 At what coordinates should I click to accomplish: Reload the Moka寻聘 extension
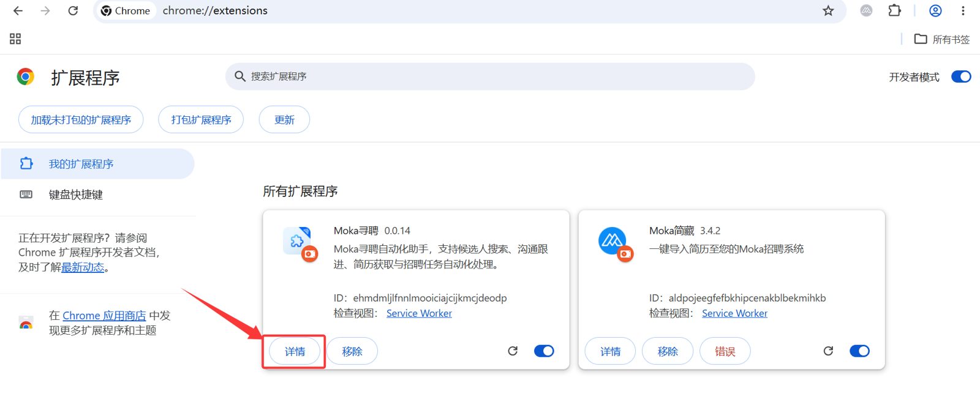pyautogui.click(x=513, y=351)
